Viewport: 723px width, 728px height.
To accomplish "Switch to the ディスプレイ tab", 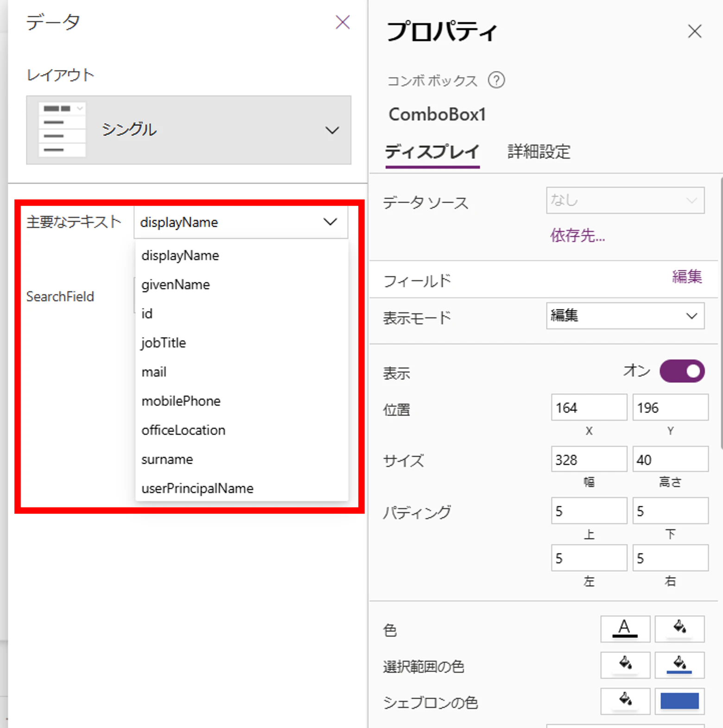I will [x=432, y=152].
